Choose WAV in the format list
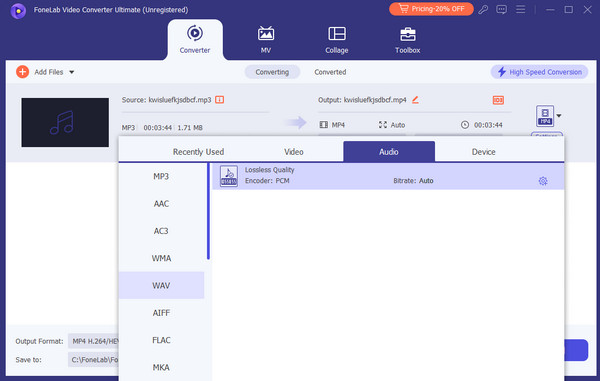The height and width of the screenshot is (381, 600). pos(161,285)
